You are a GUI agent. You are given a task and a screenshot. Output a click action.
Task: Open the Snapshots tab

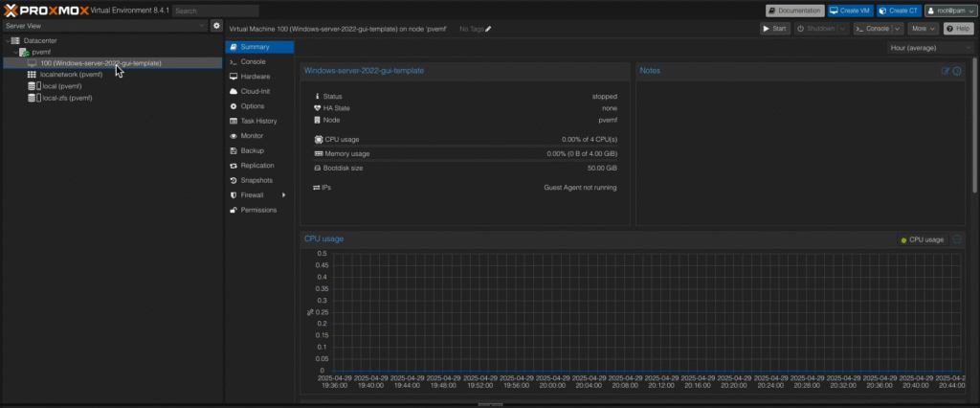point(259,180)
